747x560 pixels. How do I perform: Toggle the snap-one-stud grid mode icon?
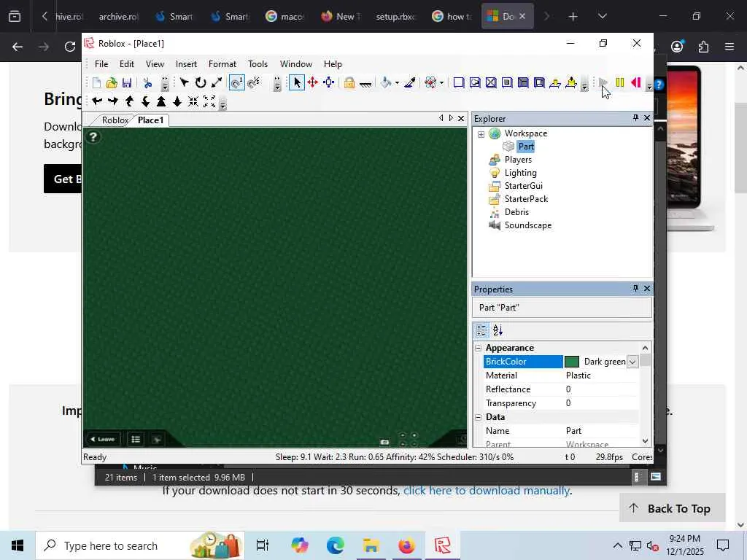point(237,83)
